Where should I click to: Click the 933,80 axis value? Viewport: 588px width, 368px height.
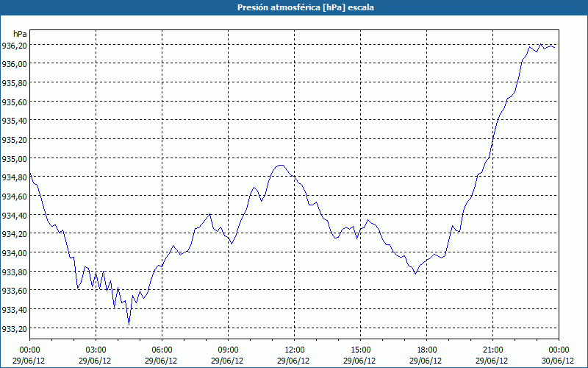[14, 272]
